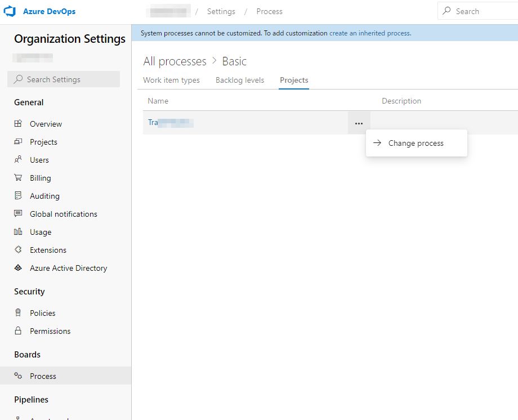Click the Basic process title
Screen dimensions: 518x420
(x=234, y=61)
